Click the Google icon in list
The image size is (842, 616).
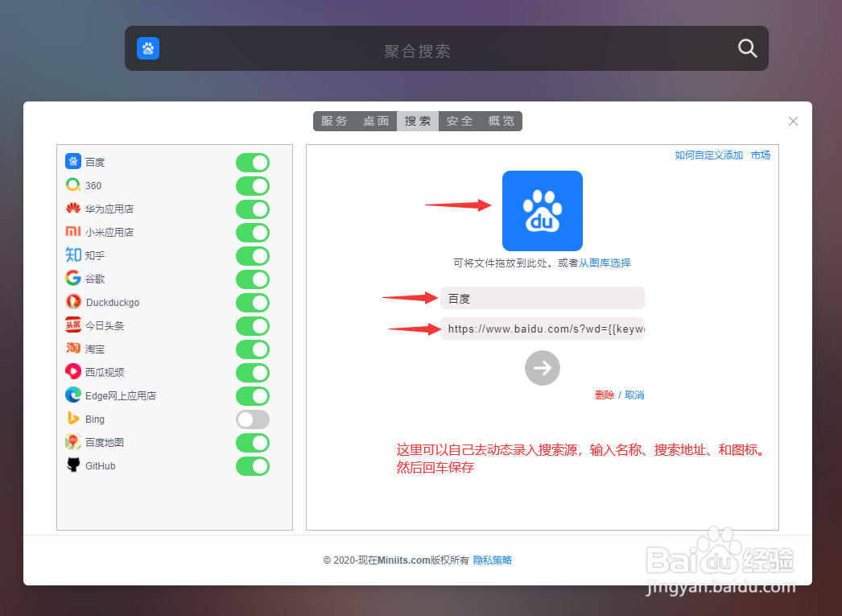[73, 278]
